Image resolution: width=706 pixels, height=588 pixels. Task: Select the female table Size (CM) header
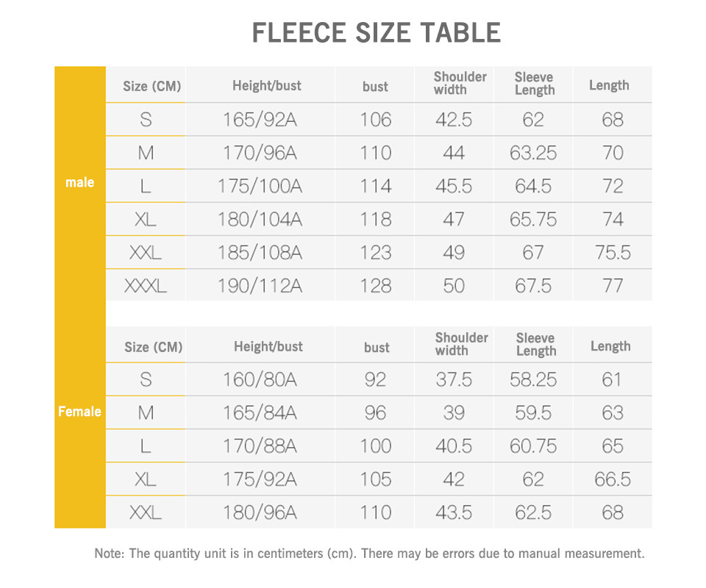coord(153,347)
